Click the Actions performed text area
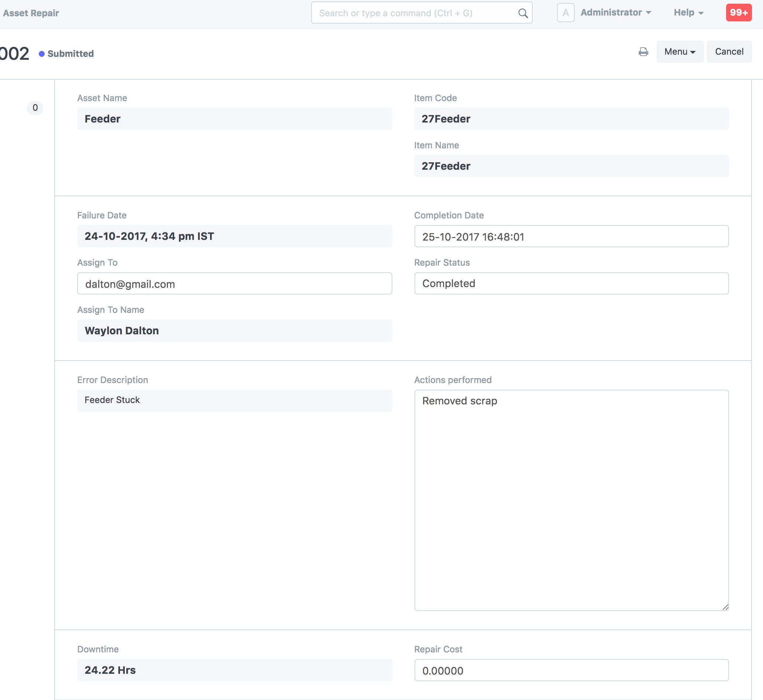Screen dimensions: 763x700 pos(571,500)
